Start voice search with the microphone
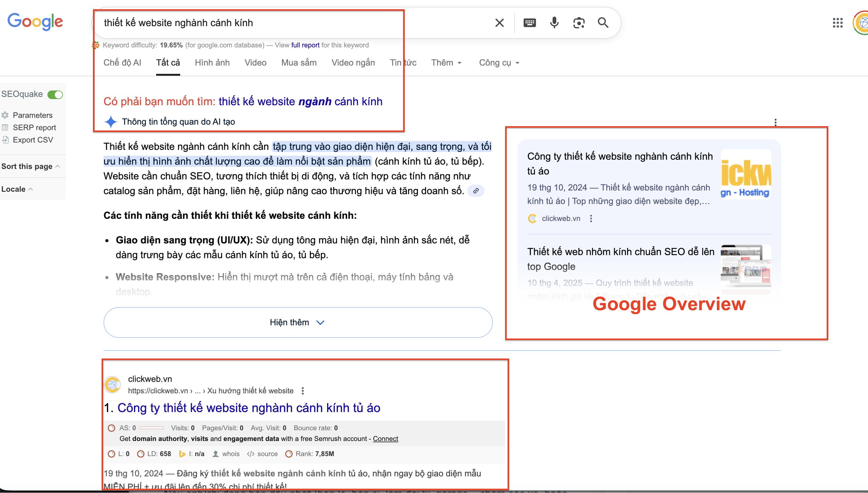 tap(554, 23)
